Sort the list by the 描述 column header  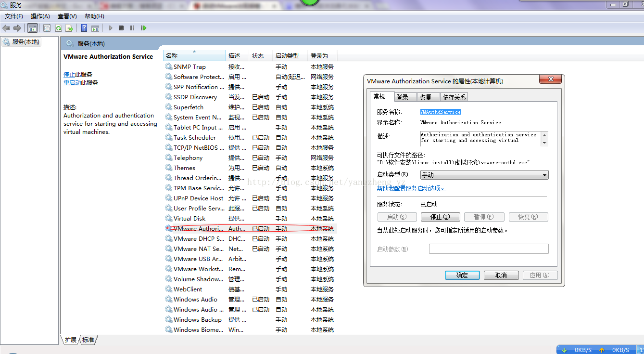pos(237,55)
